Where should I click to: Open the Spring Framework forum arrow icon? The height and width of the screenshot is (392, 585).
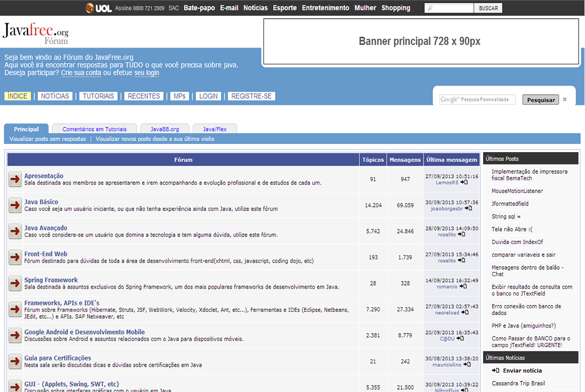point(15,283)
